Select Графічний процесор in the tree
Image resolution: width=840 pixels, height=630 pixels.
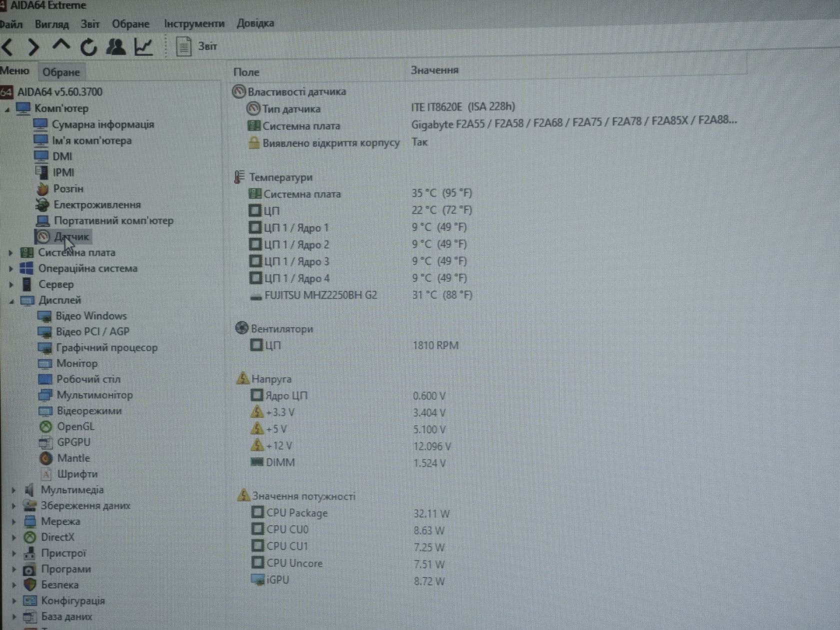[106, 347]
